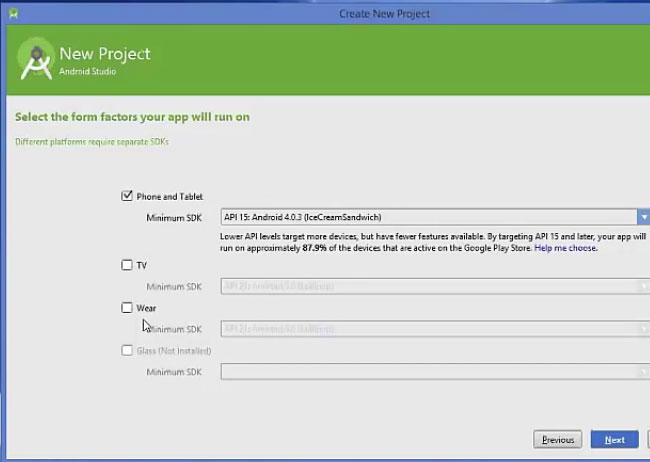Click the Wear label

click(x=146, y=308)
